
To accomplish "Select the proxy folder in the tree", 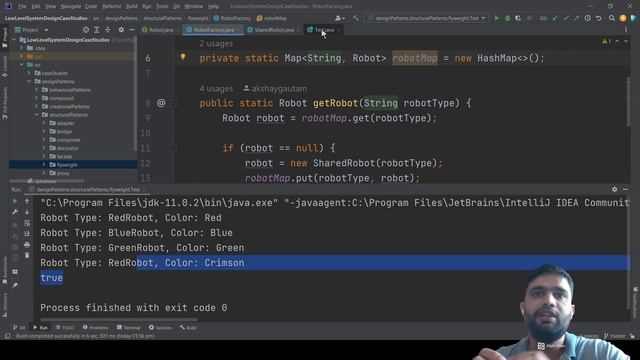I will pyautogui.click(x=63, y=173).
